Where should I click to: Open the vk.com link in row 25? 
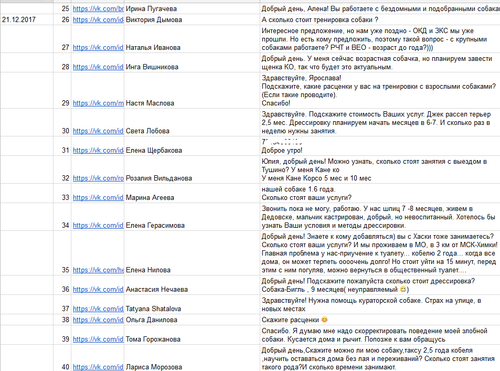pyautogui.click(x=98, y=9)
